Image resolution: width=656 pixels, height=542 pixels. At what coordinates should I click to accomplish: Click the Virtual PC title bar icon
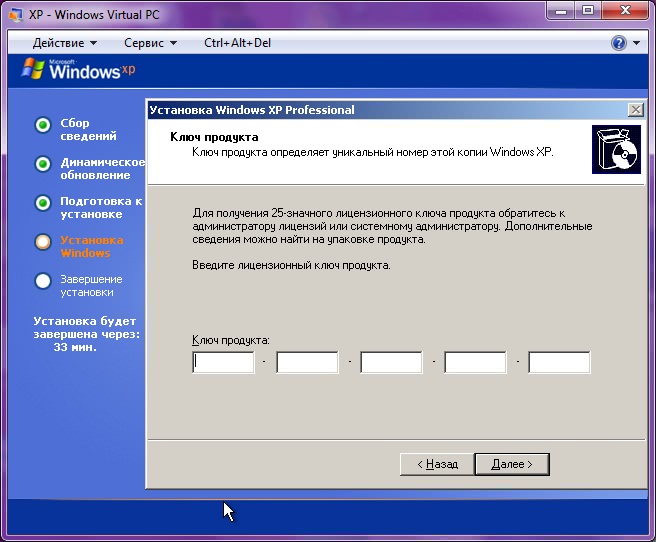(x=16, y=15)
